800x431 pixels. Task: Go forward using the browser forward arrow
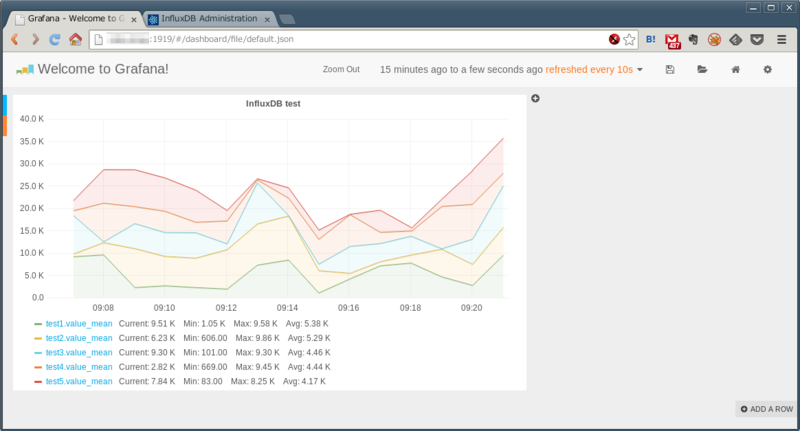coord(35,39)
